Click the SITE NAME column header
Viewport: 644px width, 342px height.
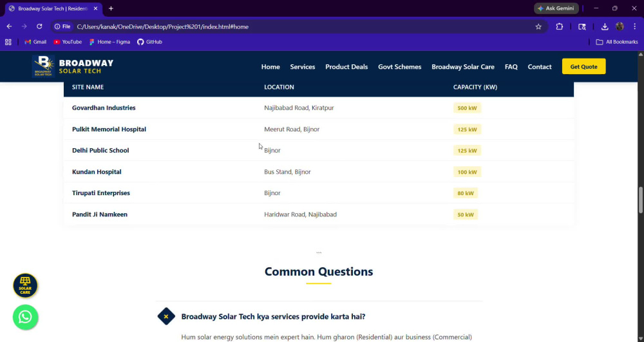pyautogui.click(x=88, y=87)
